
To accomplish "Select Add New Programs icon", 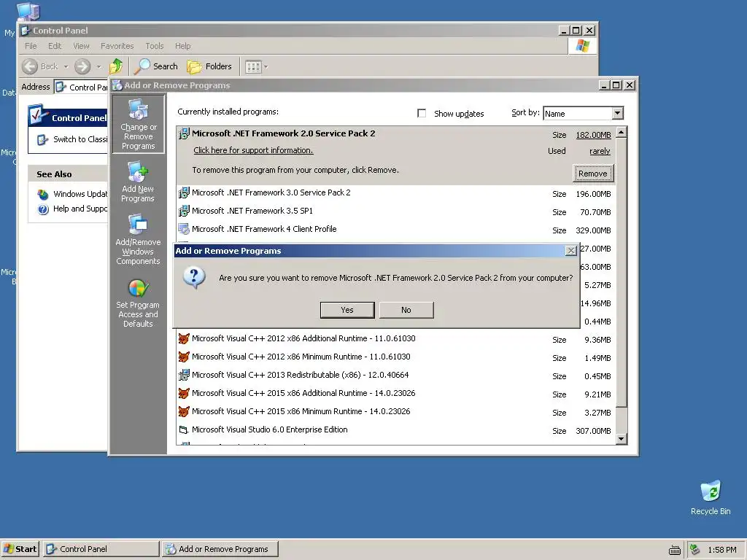I will 138,182.
